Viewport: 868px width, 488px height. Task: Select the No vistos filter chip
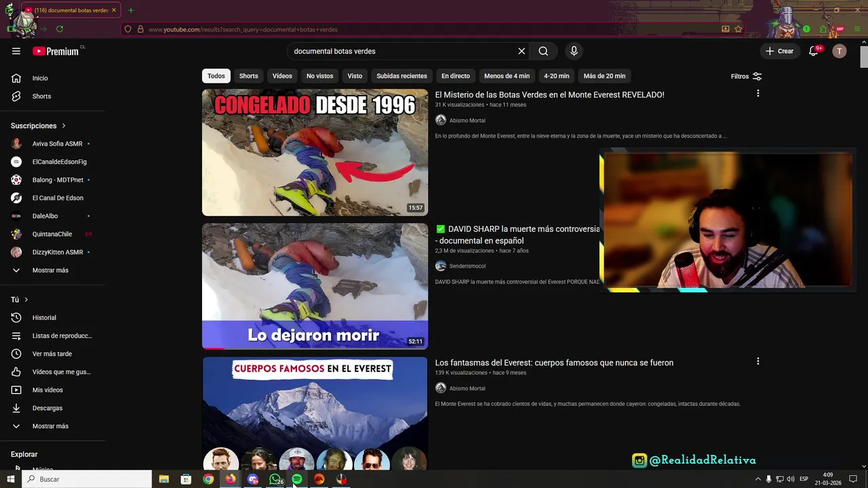tap(319, 76)
